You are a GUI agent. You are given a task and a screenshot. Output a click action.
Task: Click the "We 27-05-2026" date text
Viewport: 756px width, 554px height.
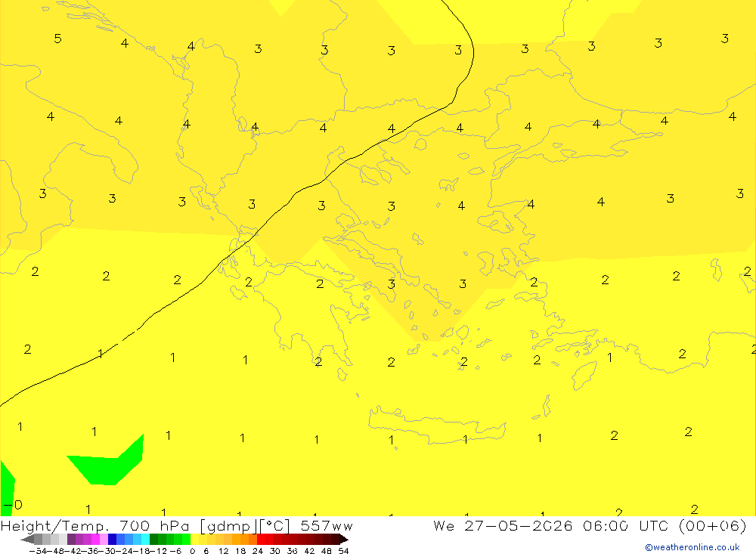click(x=503, y=525)
